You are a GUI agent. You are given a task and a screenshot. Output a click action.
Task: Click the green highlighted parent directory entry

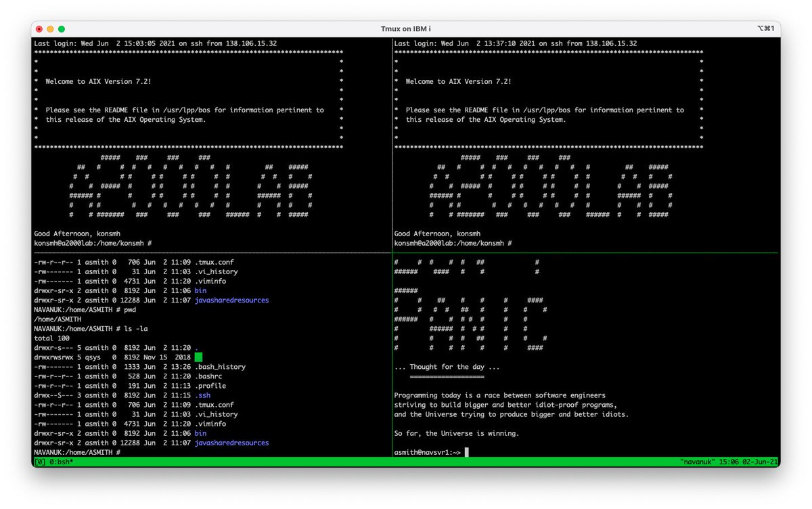198,357
